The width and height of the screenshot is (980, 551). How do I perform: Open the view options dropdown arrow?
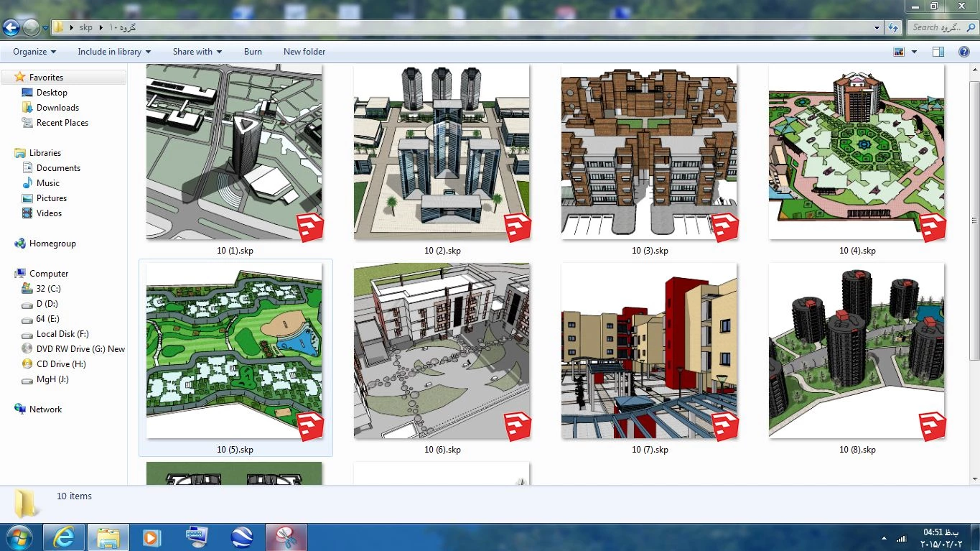click(x=914, y=52)
